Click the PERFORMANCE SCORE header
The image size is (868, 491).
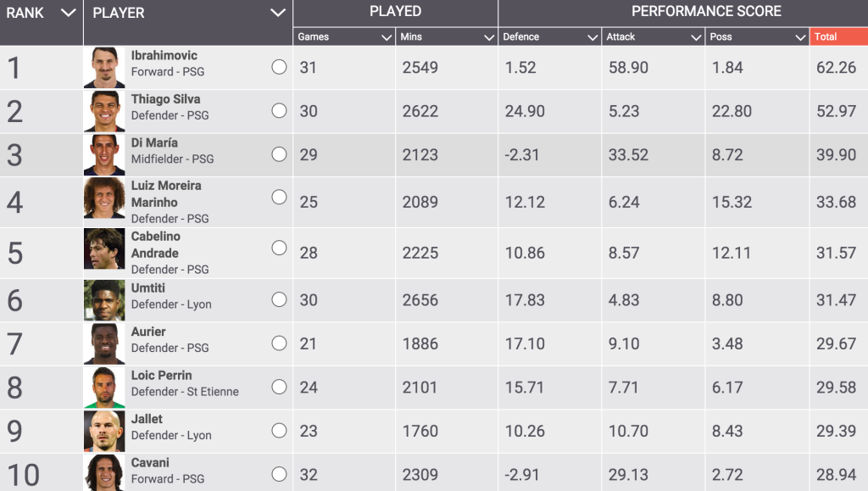coord(706,12)
